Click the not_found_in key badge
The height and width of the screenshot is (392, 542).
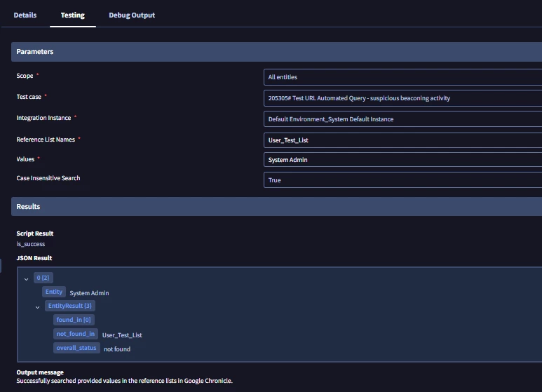(75, 334)
